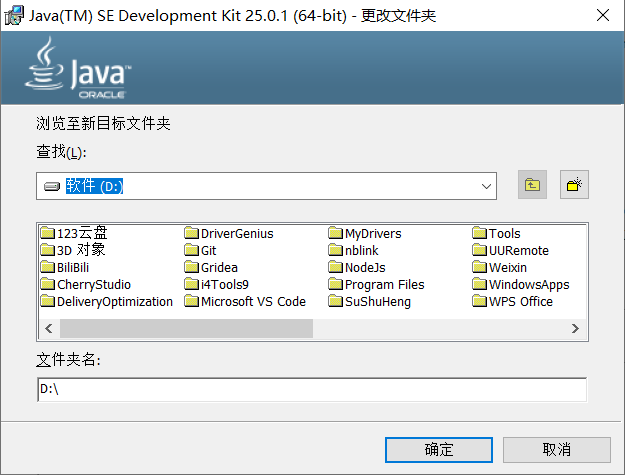
Task: Select the CherryStudio folder
Action: (x=93, y=284)
